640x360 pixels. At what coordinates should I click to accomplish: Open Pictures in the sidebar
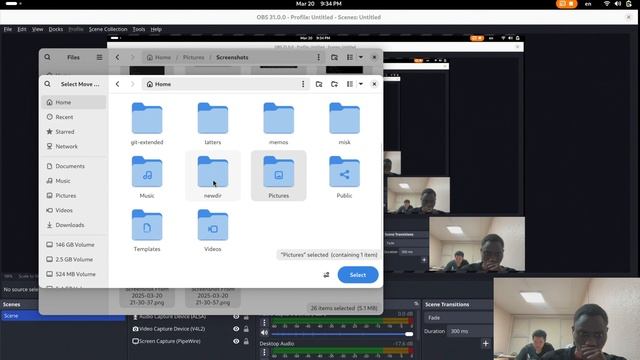pyautogui.click(x=74, y=196)
